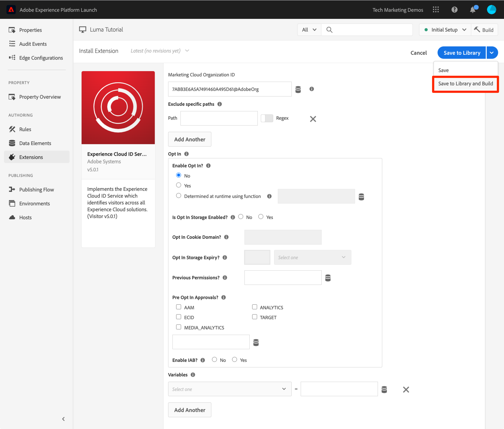Collapse the left sidebar with the chevron
Image resolution: width=504 pixels, height=429 pixels.
[63, 419]
